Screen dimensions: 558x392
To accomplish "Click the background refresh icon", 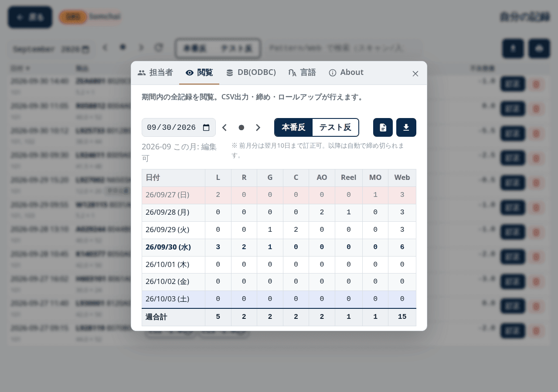I will tap(159, 47).
